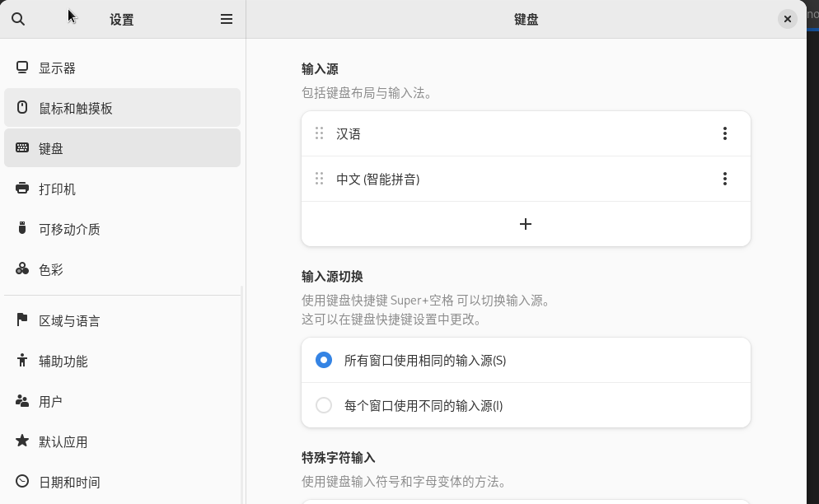Select 每个窗口使用不同的输入源 radio button

[324, 405]
